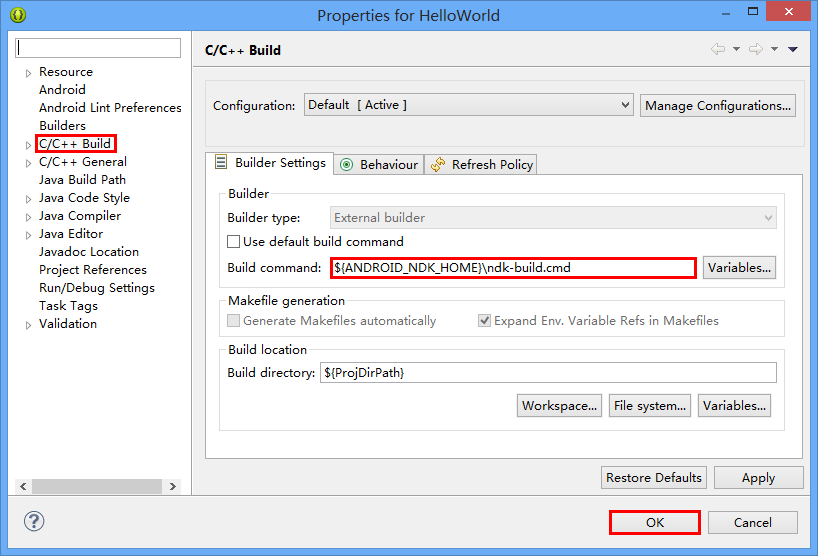Click the Behaviour tab icon

pyautogui.click(x=346, y=165)
